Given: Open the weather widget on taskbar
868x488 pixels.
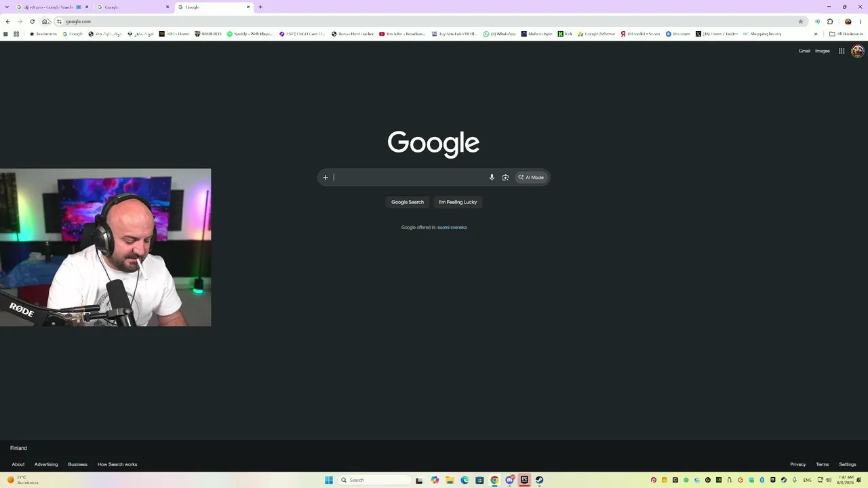Looking at the screenshot, I should point(22,480).
